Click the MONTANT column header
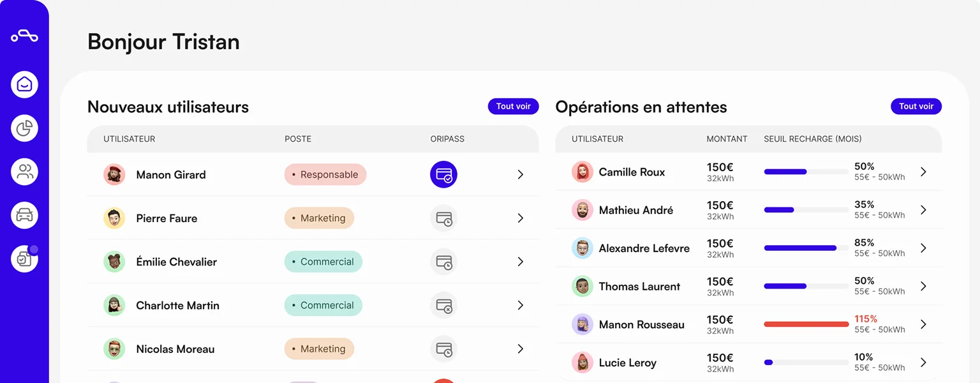 point(727,139)
